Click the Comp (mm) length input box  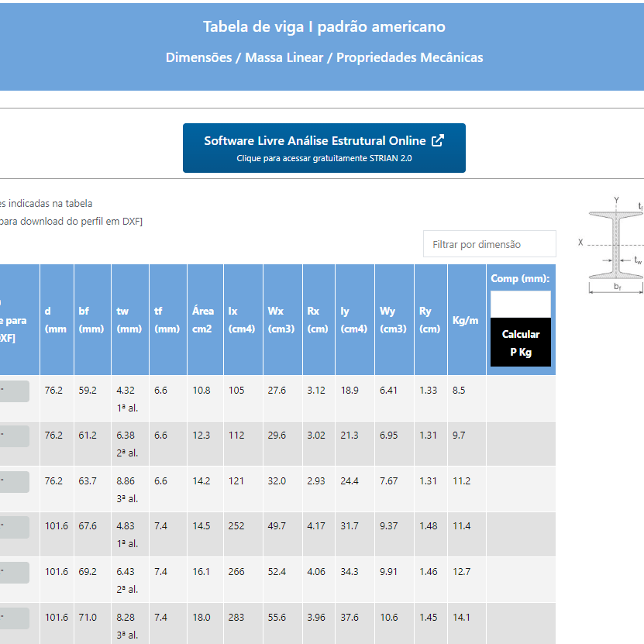[x=520, y=304]
